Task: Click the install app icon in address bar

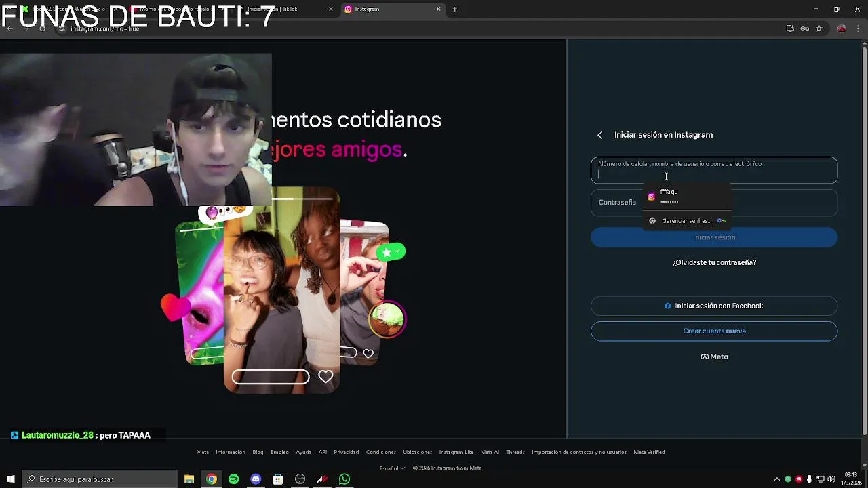Action: 790,28
